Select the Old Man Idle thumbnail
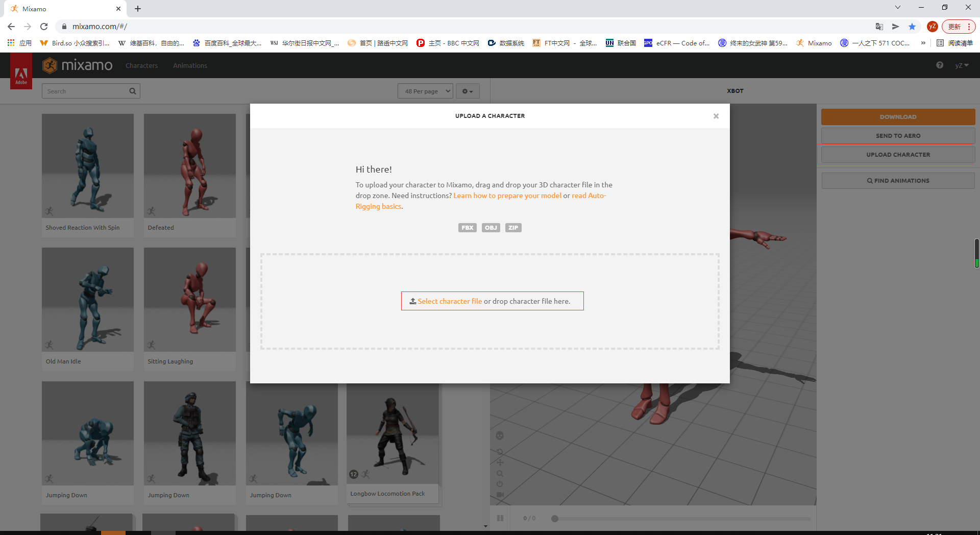 click(88, 300)
